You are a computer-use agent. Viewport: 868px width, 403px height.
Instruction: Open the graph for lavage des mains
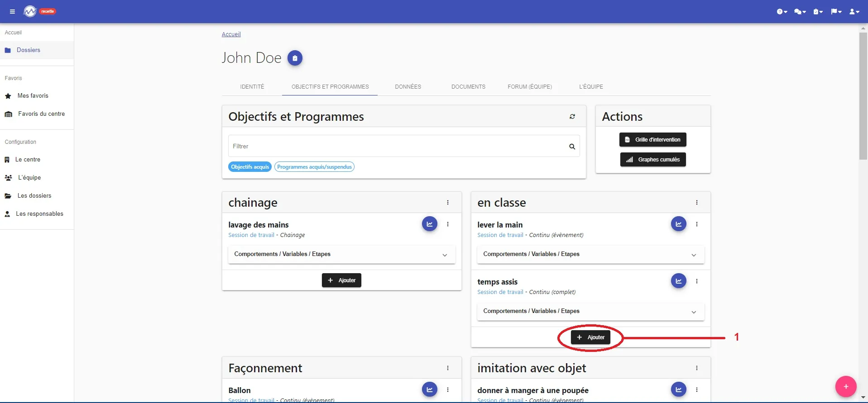click(430, 224)
